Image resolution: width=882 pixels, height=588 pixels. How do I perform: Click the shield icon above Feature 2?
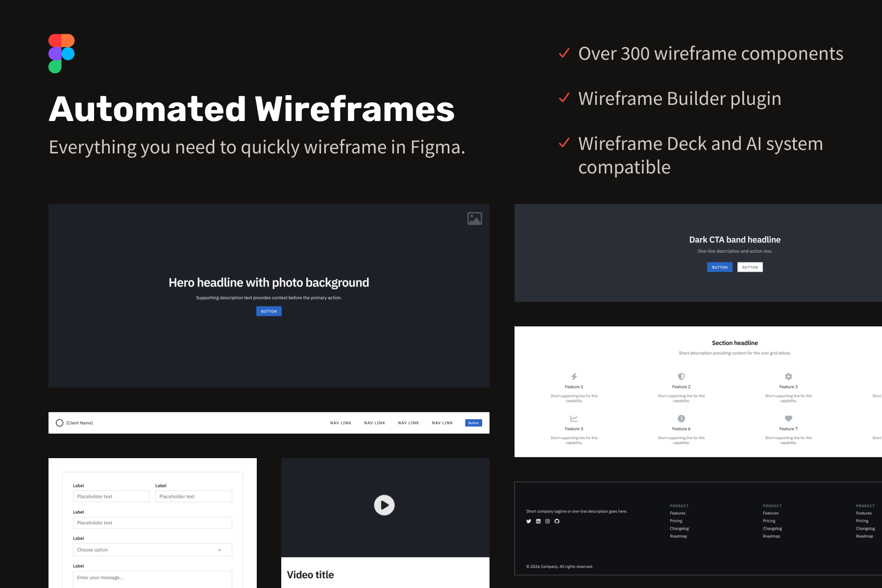pyautogui.click(x=681, y=376)
